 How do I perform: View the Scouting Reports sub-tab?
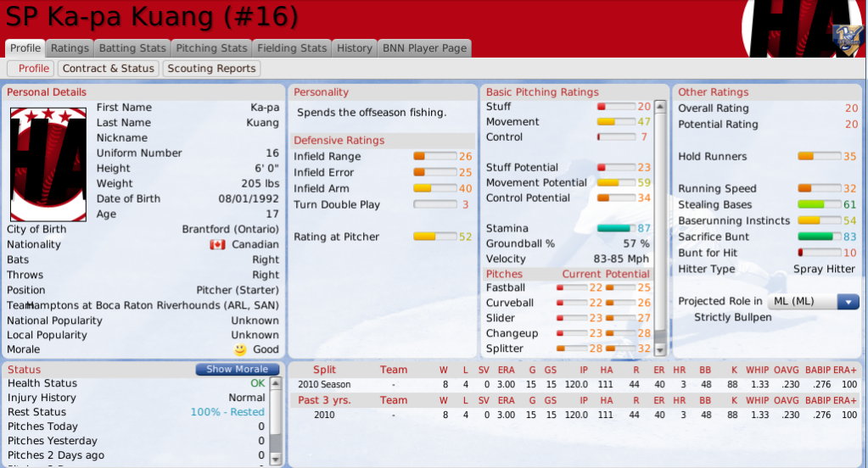click(211, 69)
